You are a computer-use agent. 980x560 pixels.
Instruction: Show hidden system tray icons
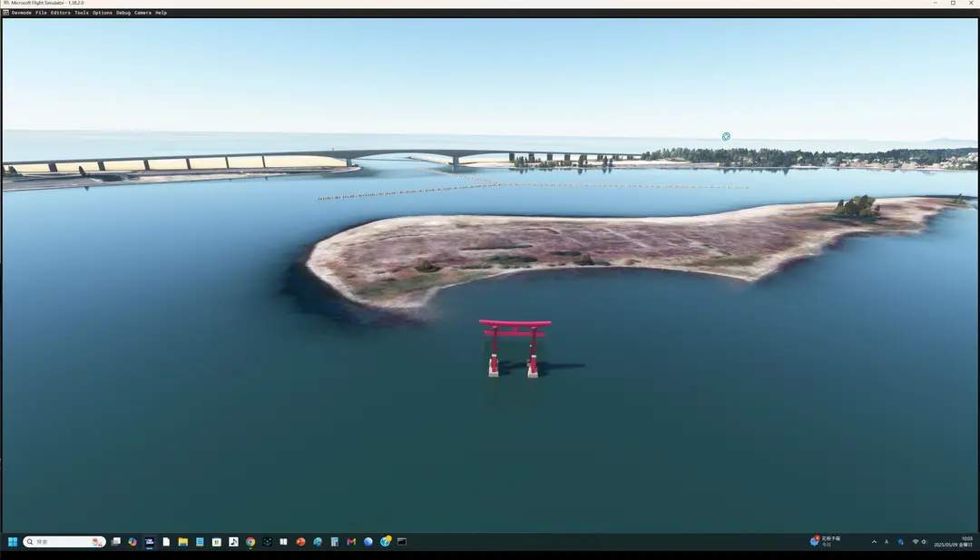point(874,542)
